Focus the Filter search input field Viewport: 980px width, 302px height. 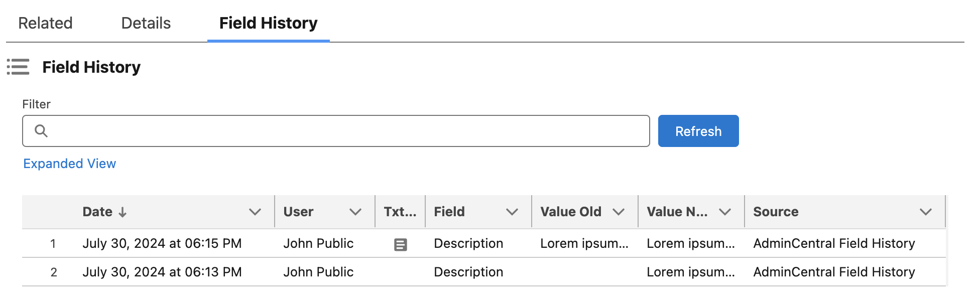(346, 131)
